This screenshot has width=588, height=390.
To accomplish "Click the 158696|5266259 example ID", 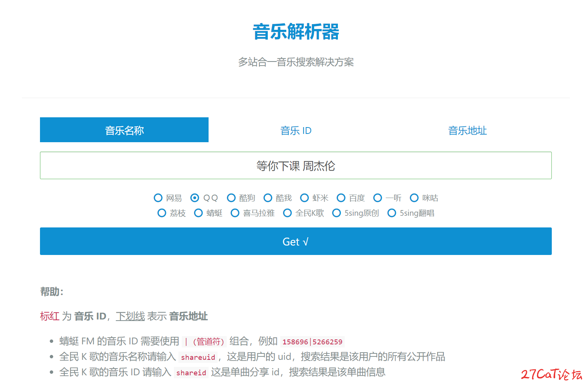I will tap(312, 342).
